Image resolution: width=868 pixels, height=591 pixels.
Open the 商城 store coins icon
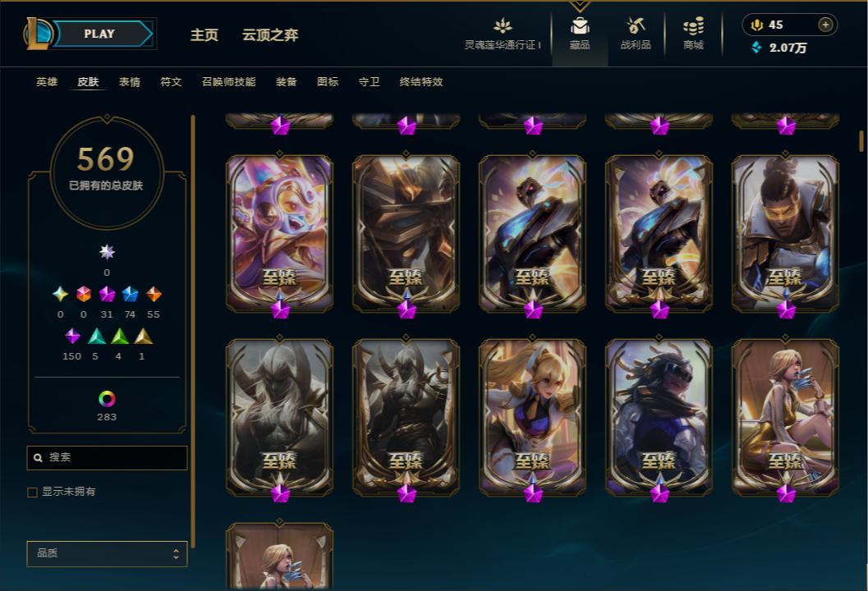point(693,26)
